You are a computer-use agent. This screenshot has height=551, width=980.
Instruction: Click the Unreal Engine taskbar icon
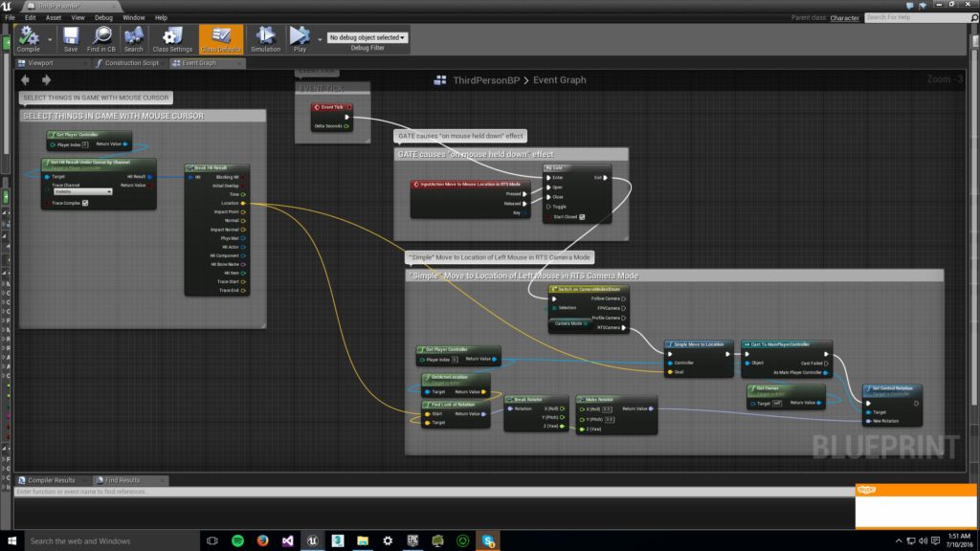313,540
